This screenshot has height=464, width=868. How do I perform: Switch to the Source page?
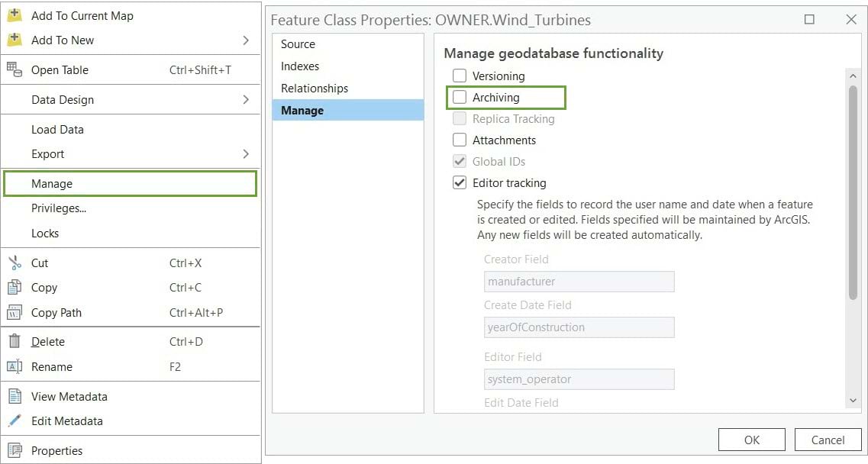pos(297,44)
